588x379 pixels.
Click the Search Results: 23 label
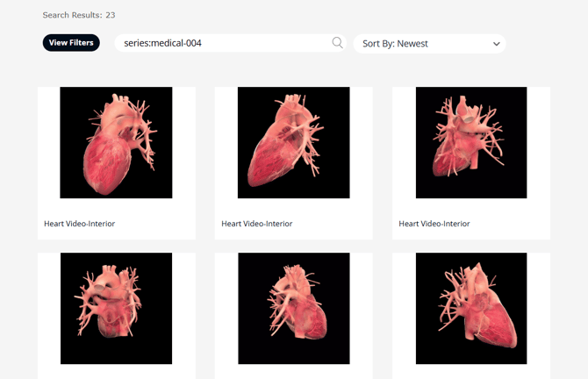(x=79, y=15)
